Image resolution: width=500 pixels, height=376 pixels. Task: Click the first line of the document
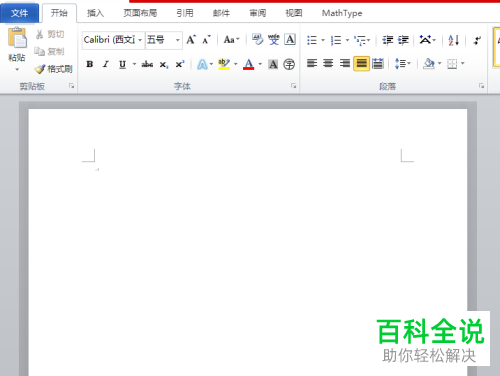(247, 169)
